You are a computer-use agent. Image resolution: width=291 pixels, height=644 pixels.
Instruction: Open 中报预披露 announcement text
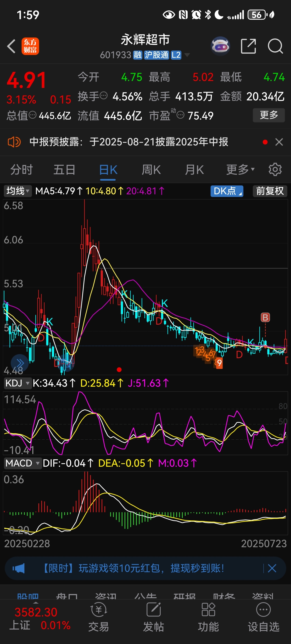[129, 142]
